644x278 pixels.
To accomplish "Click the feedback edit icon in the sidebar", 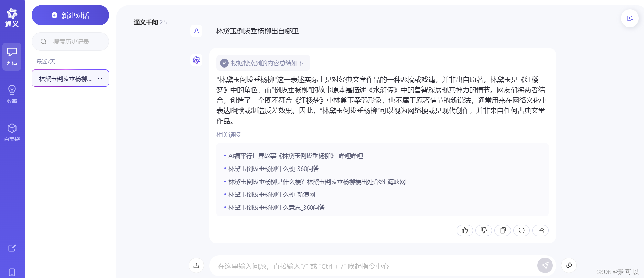I will [12, 248].
